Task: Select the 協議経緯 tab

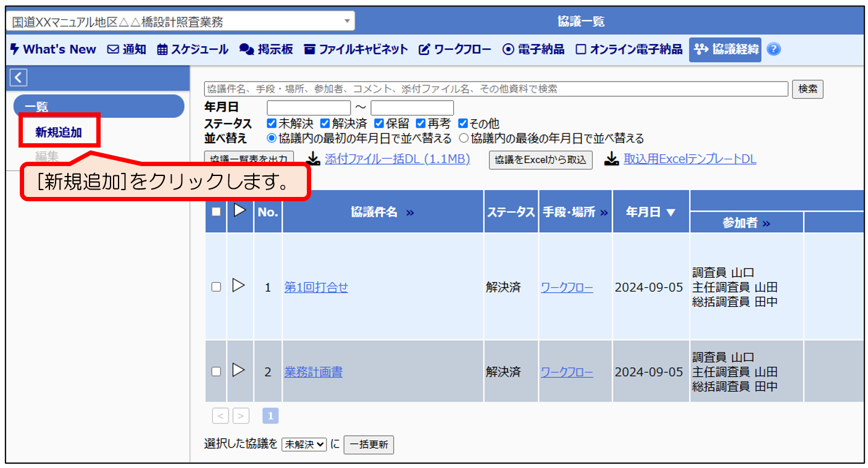Action: pyautogui.click(x=725, y=49)
